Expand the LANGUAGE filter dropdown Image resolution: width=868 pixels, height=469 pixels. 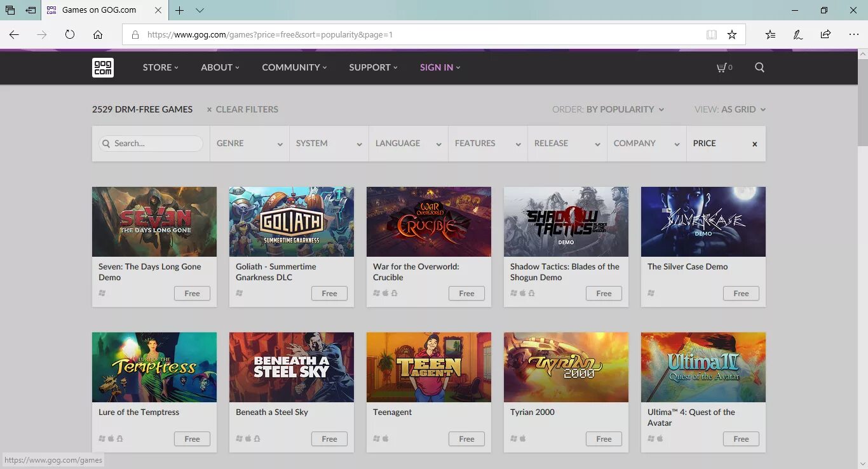(x=409, y=144)
